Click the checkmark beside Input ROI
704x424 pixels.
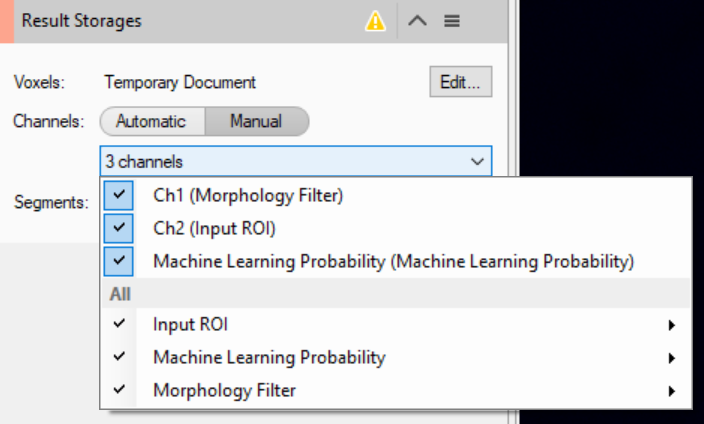(120, 324)
